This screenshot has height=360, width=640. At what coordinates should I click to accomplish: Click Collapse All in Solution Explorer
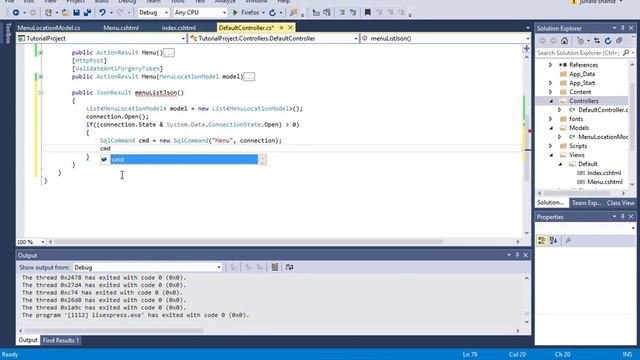[x=619, y=41]
